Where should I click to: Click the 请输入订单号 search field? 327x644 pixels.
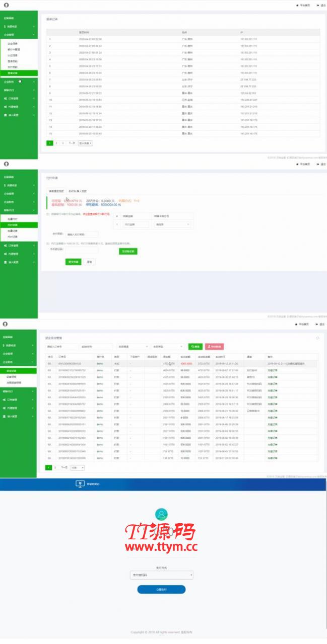pos(61,347)
